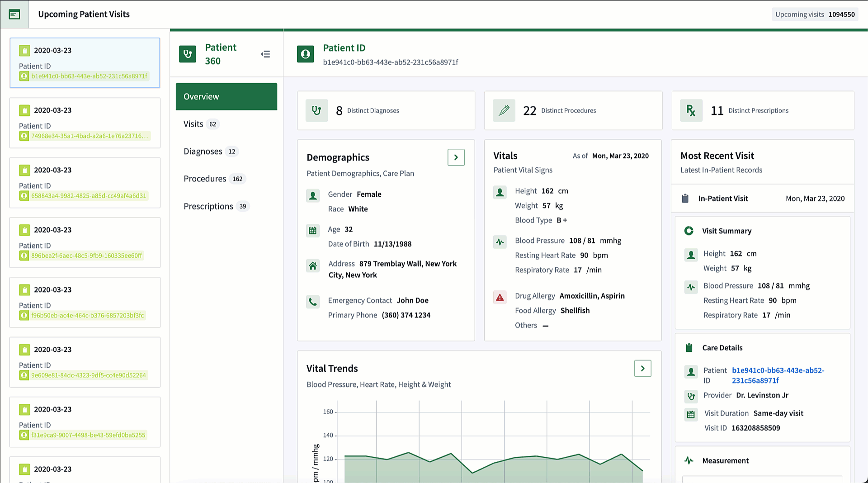Viewport: 868px width, 483px height.
Task: Click the Visit Duration calendar icon
Action: pos(691,414)
